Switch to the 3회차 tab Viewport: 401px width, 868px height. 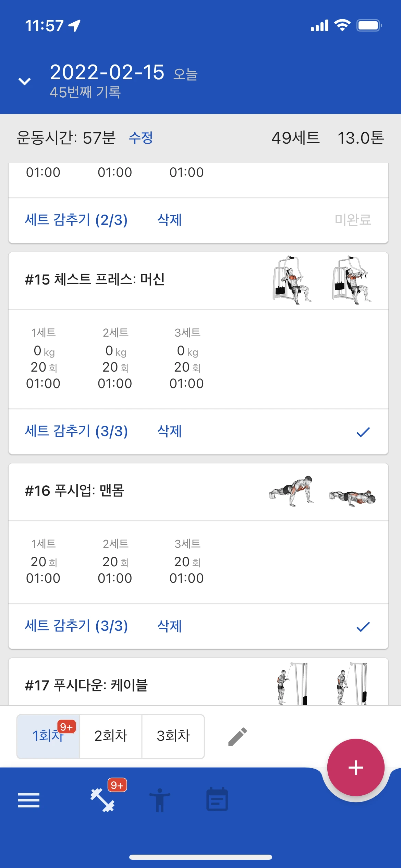pos(173,736)
